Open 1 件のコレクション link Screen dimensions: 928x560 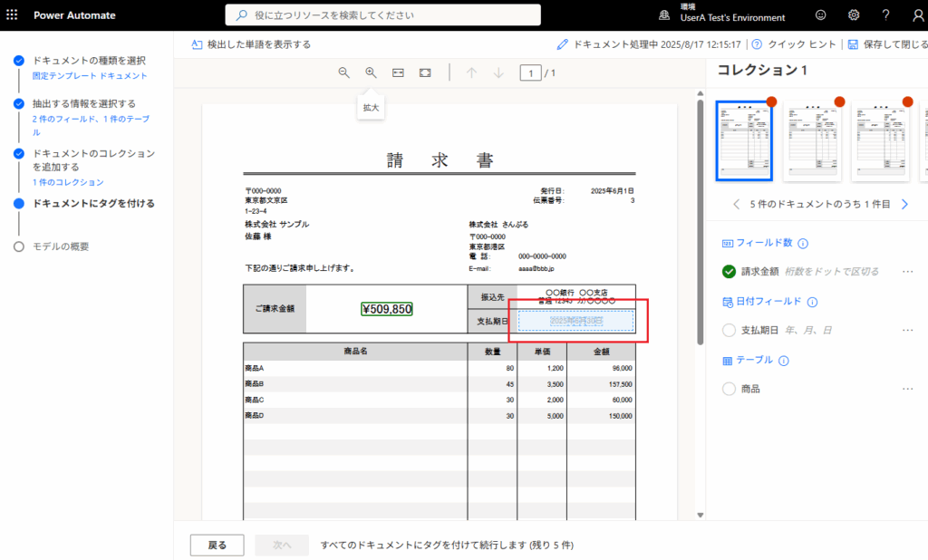(67, 182)
